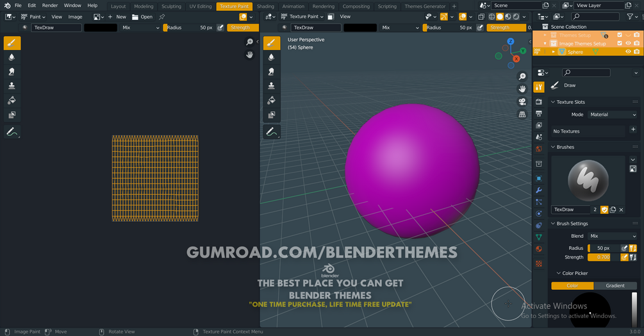Image resolution: width=644 pixels, height=336 pixels.
Task: Uncheck the Image Themes Setup collection checkbox
Action: click(620, 44)
